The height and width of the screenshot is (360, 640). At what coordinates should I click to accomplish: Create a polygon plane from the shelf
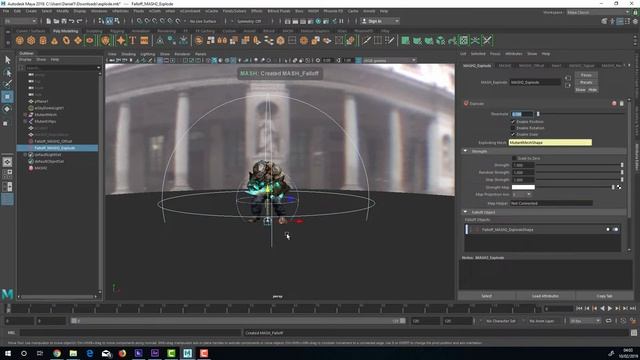[78, 40]
